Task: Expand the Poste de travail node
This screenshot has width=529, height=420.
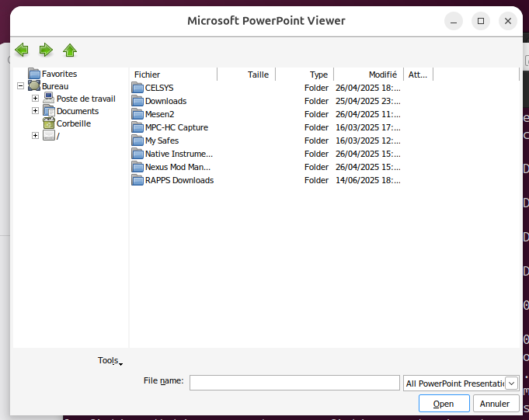Action: pyautogui.click(x=35, y=98)
